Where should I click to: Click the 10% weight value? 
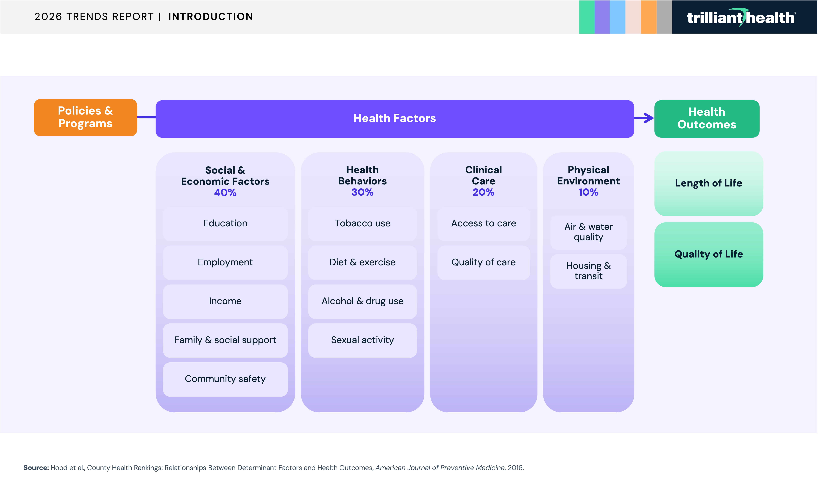coord(588,192)
